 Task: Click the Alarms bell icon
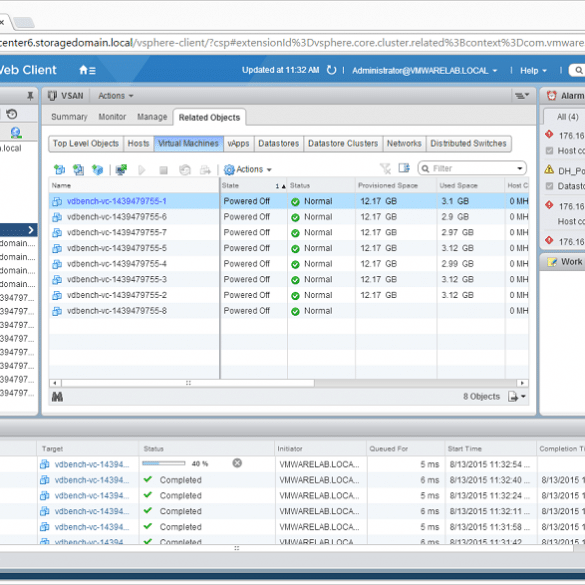(x=551, y=96)
